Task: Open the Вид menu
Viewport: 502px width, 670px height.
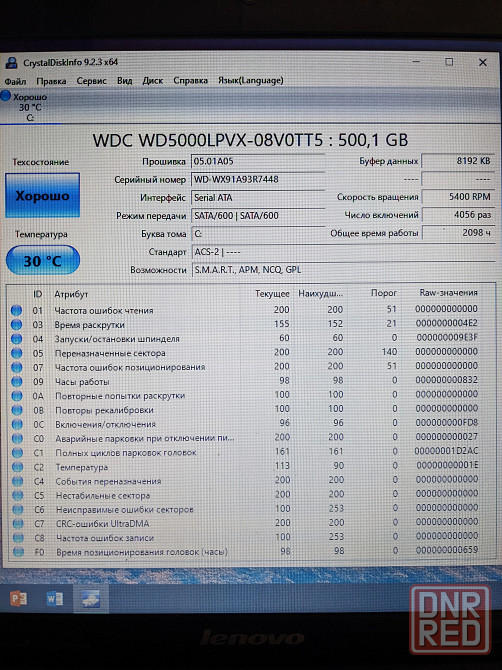Action: (124, 81)
